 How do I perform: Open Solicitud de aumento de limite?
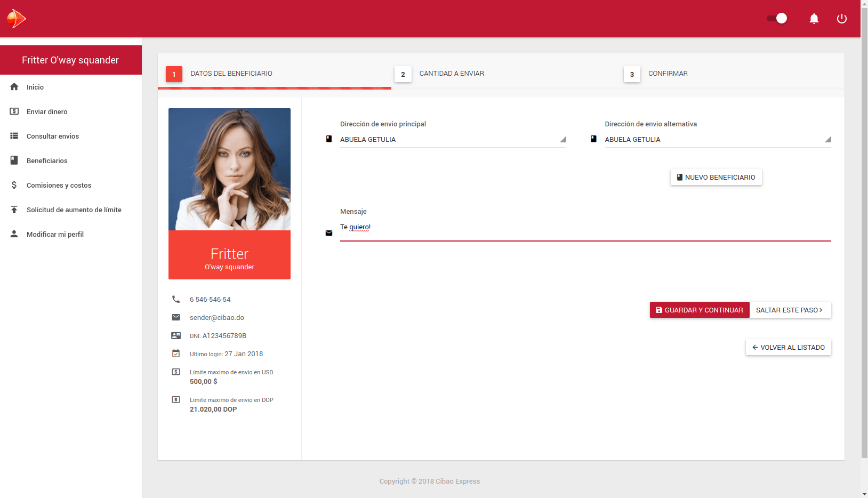click(x=71, y=210)
